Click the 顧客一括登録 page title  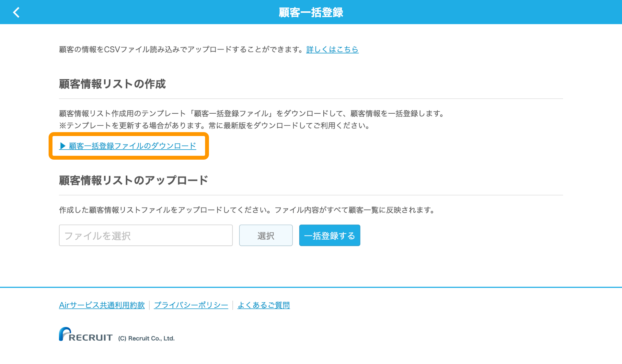(311, 12)
